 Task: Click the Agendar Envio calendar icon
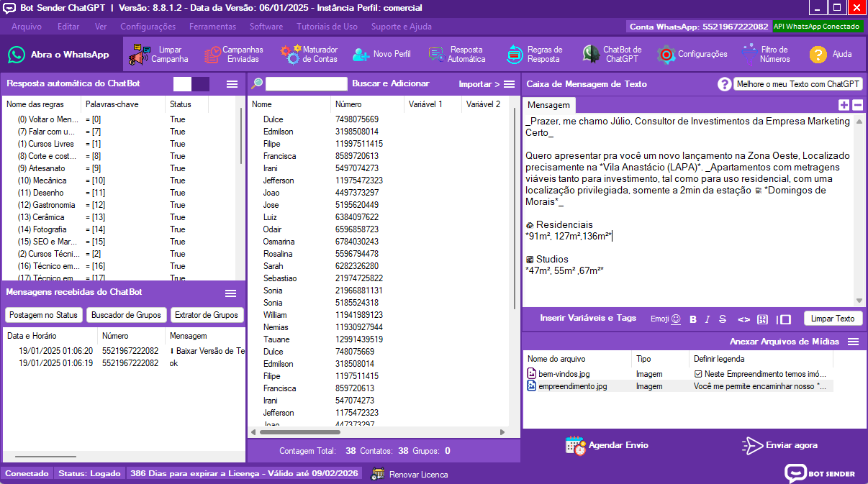[x=576, y=445]
